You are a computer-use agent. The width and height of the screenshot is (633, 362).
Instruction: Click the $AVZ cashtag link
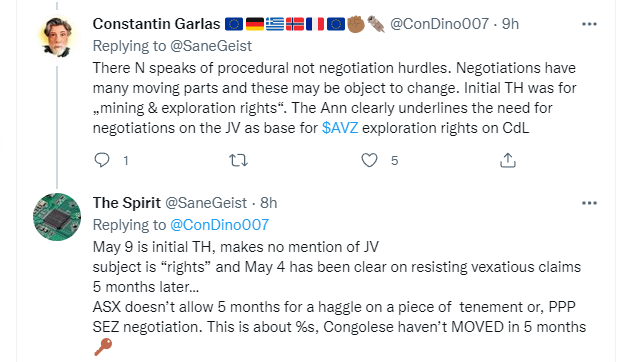pyautogui.click(x=340, y=128)
